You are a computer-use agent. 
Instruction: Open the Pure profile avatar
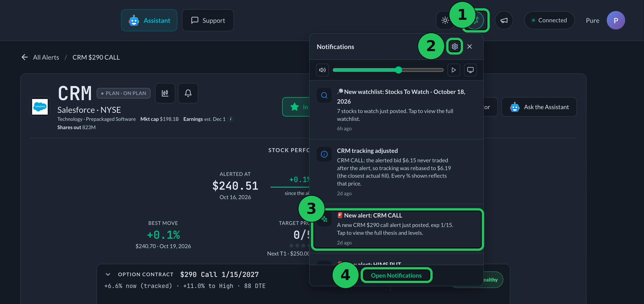click(616, 20)
